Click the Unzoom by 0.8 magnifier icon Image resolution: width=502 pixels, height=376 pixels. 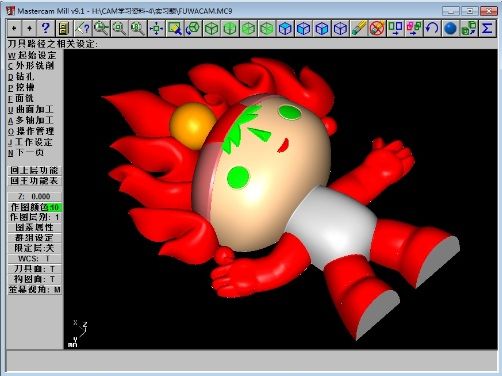point(138,28)
